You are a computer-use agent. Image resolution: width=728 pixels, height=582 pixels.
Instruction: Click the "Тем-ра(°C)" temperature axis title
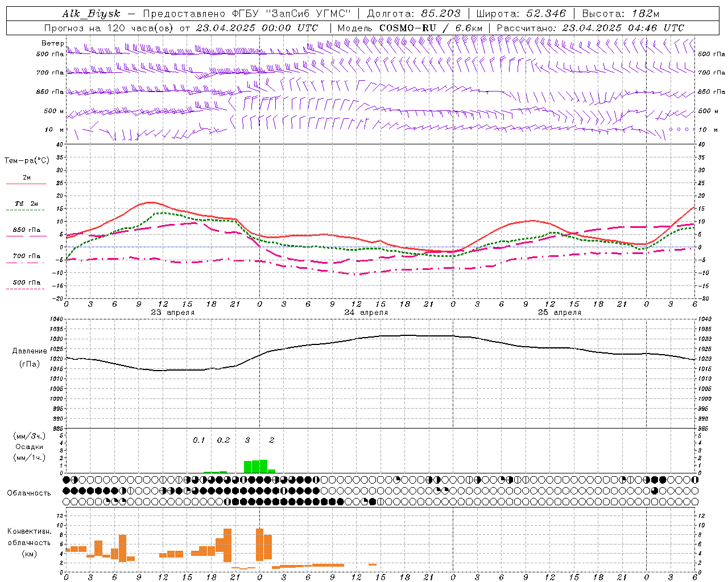27,161
